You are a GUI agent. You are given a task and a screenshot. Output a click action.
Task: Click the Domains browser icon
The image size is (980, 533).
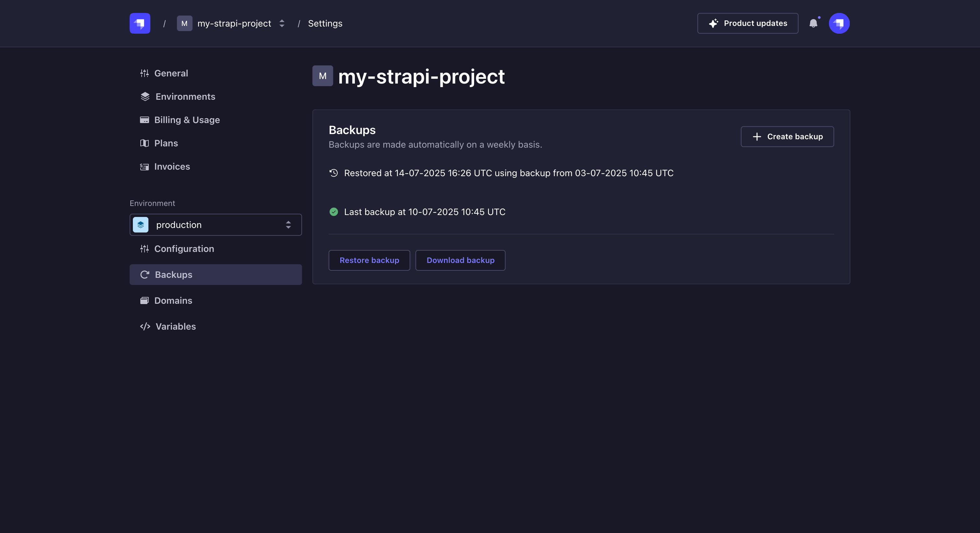(x=144, y=301)
